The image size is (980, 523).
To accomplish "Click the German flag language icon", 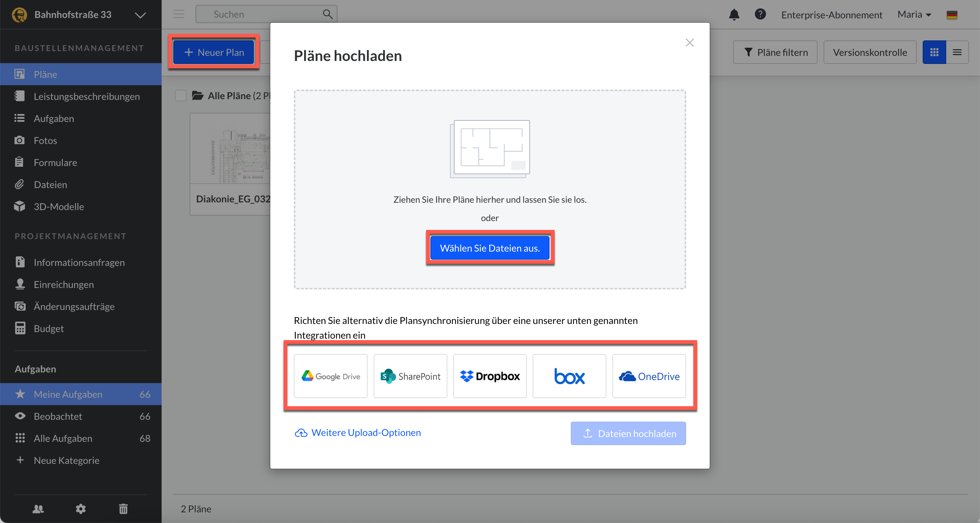I will point(951,15).
